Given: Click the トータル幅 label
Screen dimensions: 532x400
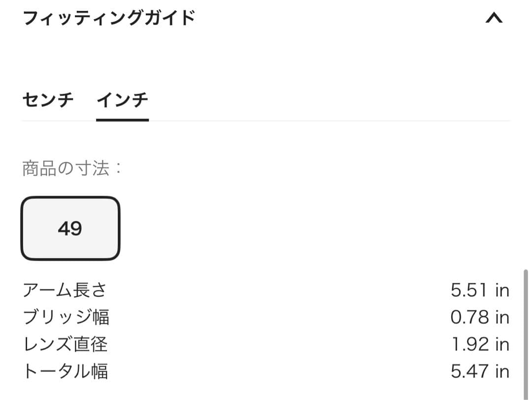Looking at the screenshot, I should coord(65,371).
